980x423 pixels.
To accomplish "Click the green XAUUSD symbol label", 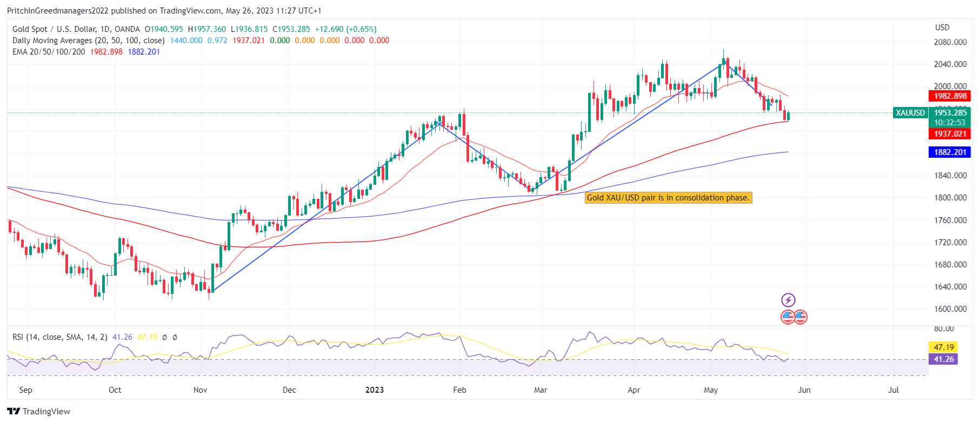I will (910, 113).
